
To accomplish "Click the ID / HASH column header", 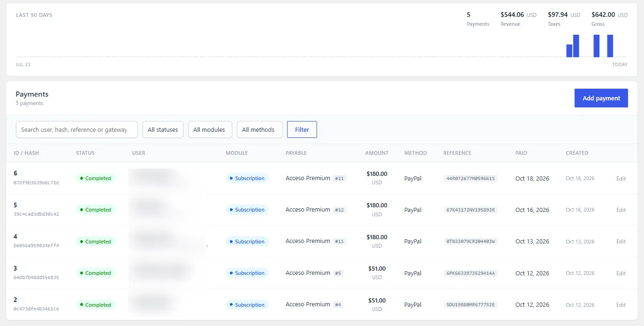I will [x=26, y=153].
